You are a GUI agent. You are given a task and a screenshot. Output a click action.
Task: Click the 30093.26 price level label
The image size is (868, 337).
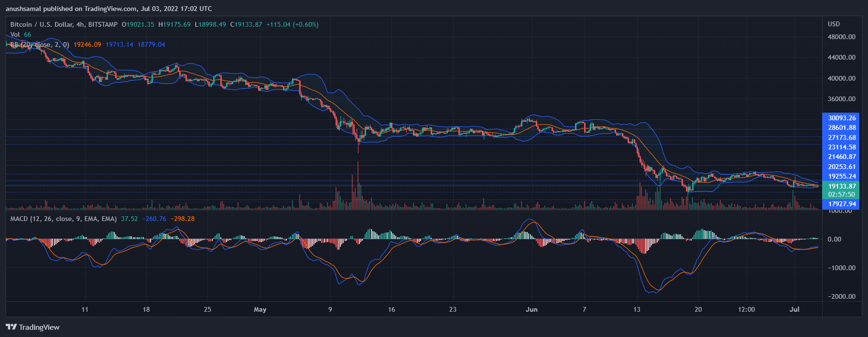click(841, 118)
